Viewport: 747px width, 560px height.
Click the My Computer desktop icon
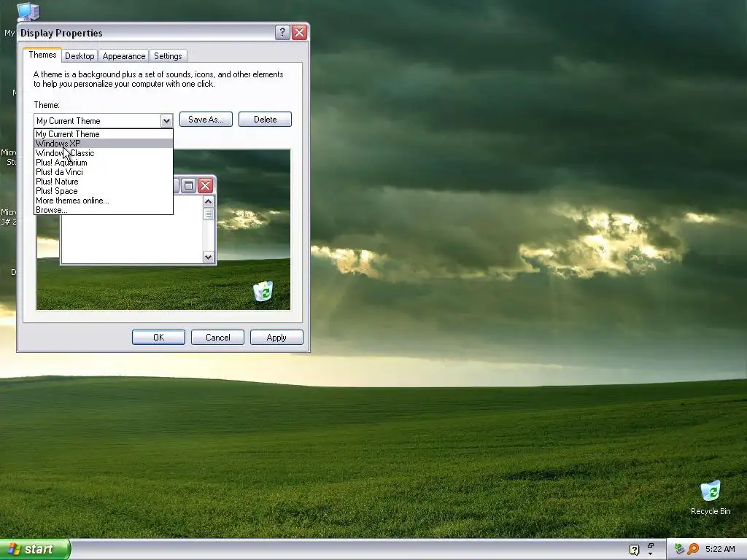[27, 12]
